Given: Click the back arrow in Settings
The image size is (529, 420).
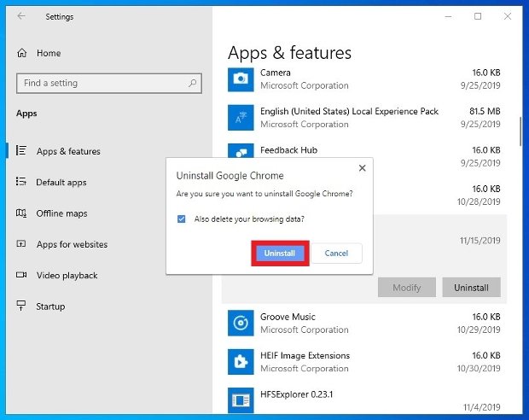Looking at the screenshot, I should pyautogui.click(x=21, y=16).
